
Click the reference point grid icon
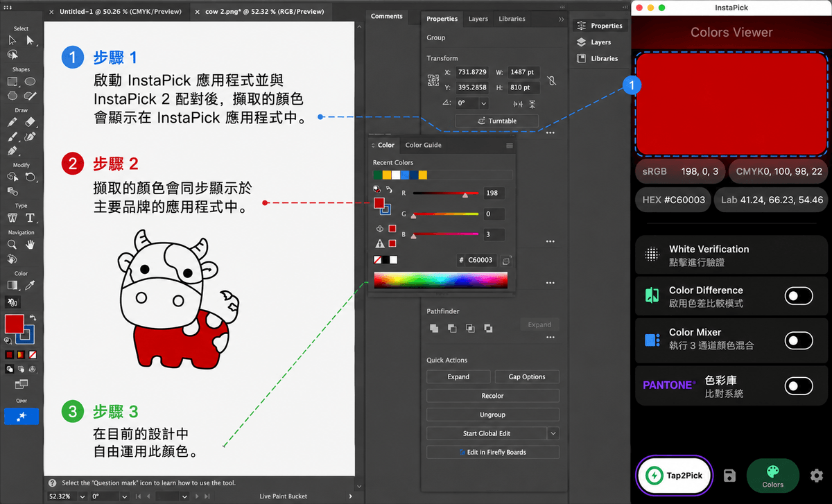433,80
